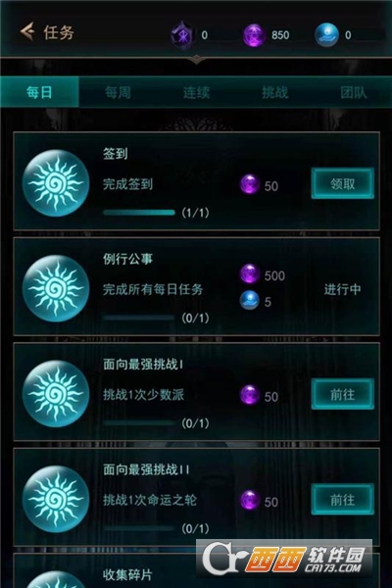Go to the 团队 tab
This screenshot has width=392, height=588.
click(x=354, y=92)
